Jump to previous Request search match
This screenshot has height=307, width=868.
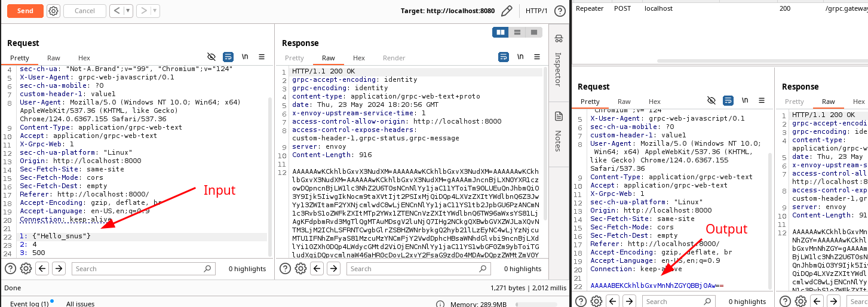42,269
